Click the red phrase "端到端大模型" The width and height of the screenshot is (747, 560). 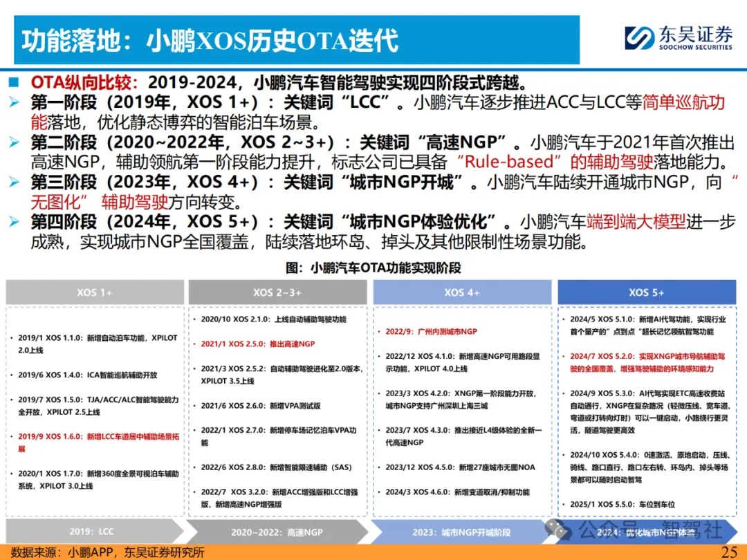coord(636,221)
